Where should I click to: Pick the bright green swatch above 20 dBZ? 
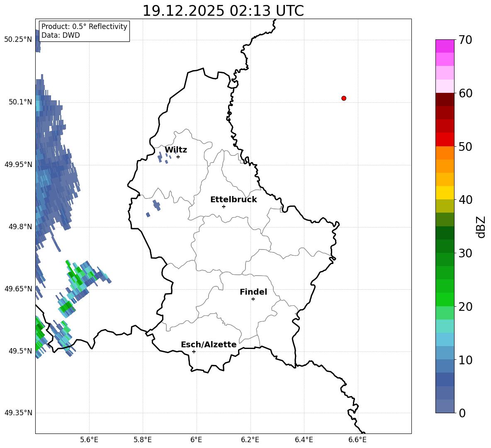[x=445, y=299]
